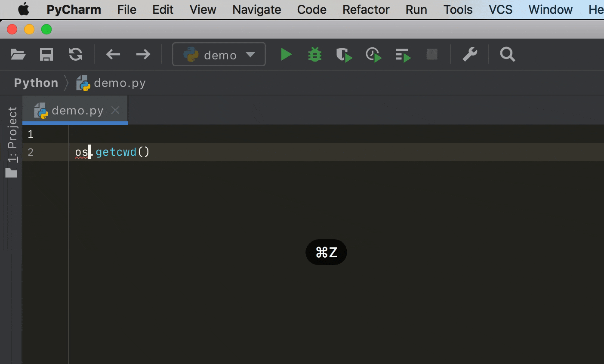Open the Refactor menu
Image resolution: width=604 pixels, height=364 pixels.
point(366,9)
